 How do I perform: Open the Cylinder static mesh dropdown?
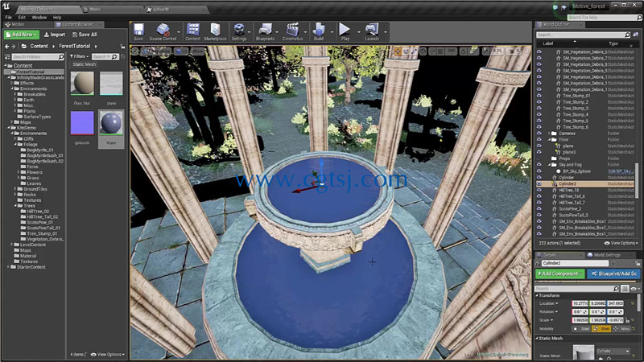[x=613, y=352]
